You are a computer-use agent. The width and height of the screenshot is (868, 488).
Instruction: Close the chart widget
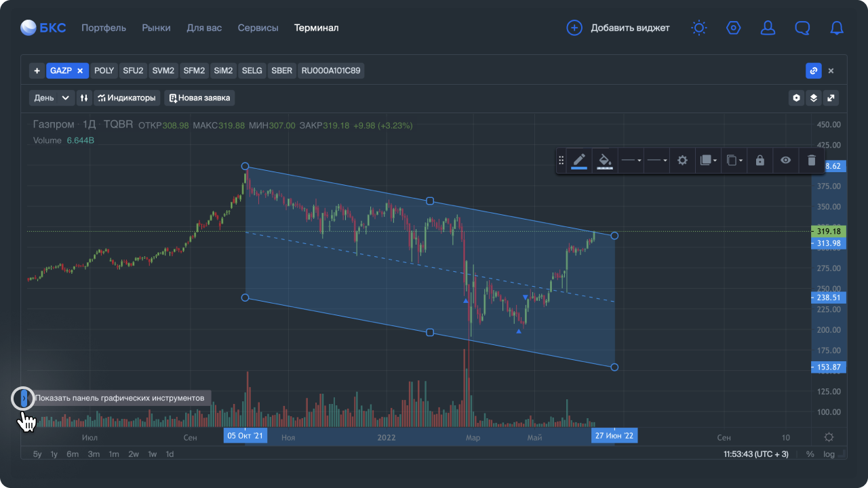click(x=831, y=70)
